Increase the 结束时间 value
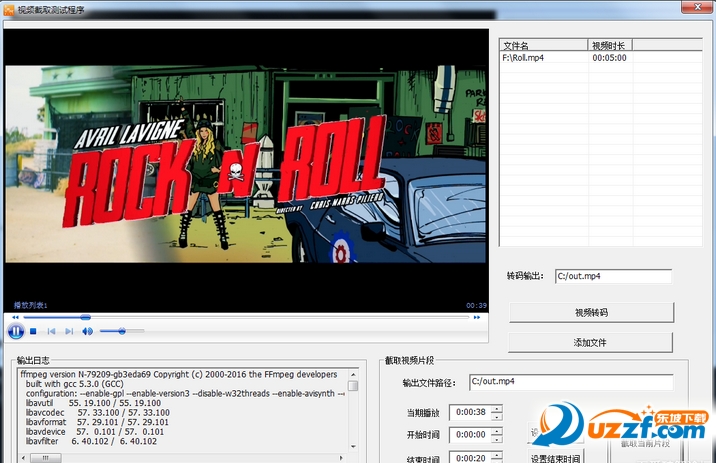The image size is (716, 463). [x=497, y=455]
